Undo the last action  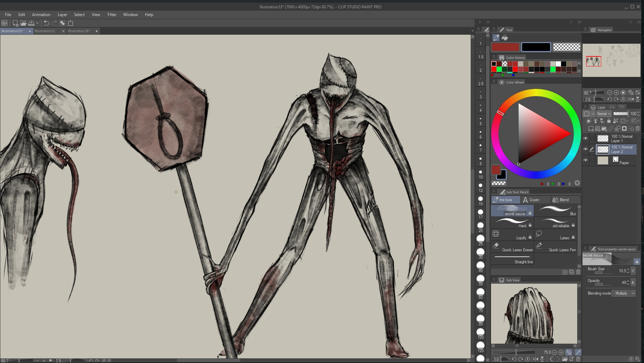[x=46, y=23]
